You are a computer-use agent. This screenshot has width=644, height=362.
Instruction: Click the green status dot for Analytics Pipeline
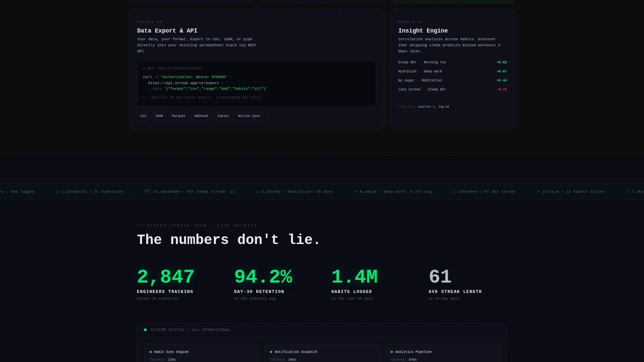[x=392, y=352]
